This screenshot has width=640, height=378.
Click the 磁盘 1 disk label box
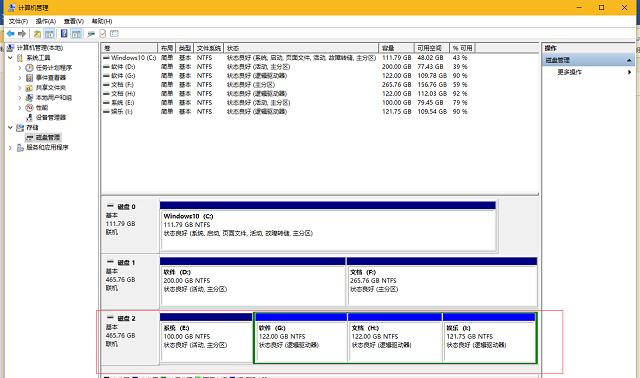130,282
